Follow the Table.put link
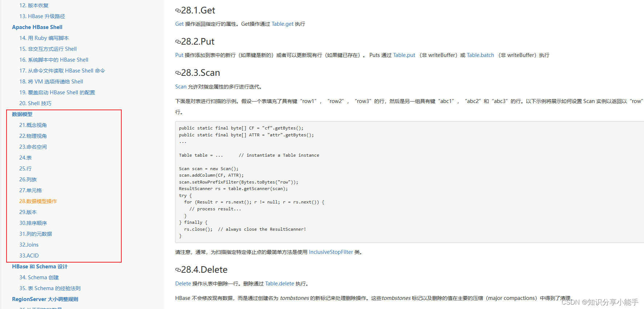Viewport: 644px width, 309px height. 404,55
